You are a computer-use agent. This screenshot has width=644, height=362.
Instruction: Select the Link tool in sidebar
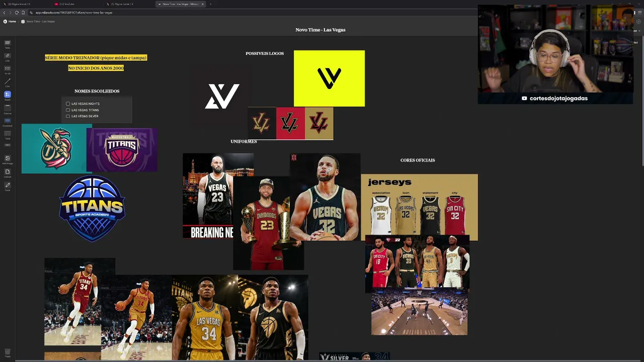[x=7, y=56]
